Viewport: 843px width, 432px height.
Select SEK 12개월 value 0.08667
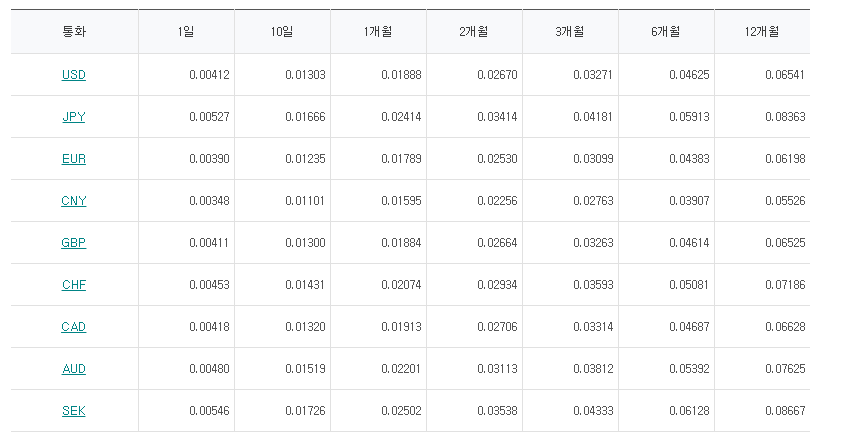click(785, 411)
